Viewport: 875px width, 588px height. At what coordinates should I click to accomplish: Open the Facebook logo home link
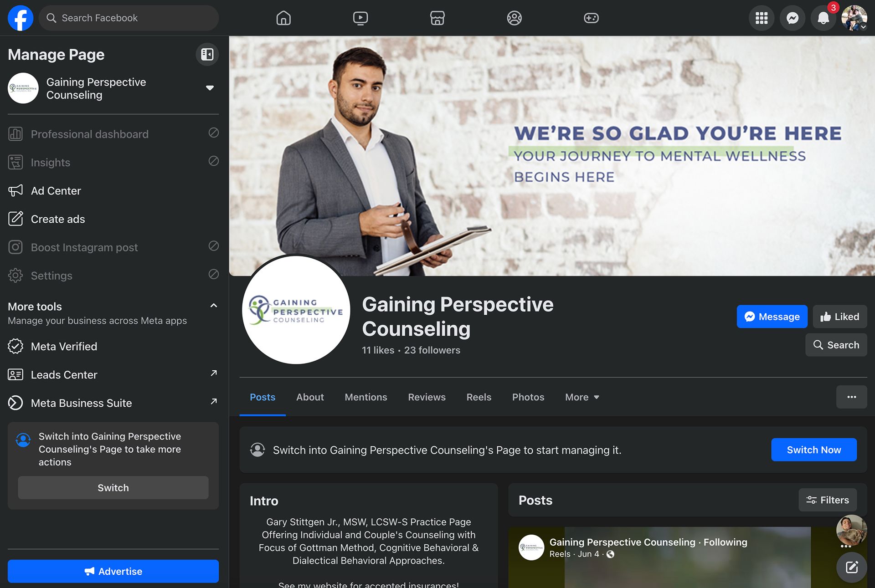pos(21,18)
